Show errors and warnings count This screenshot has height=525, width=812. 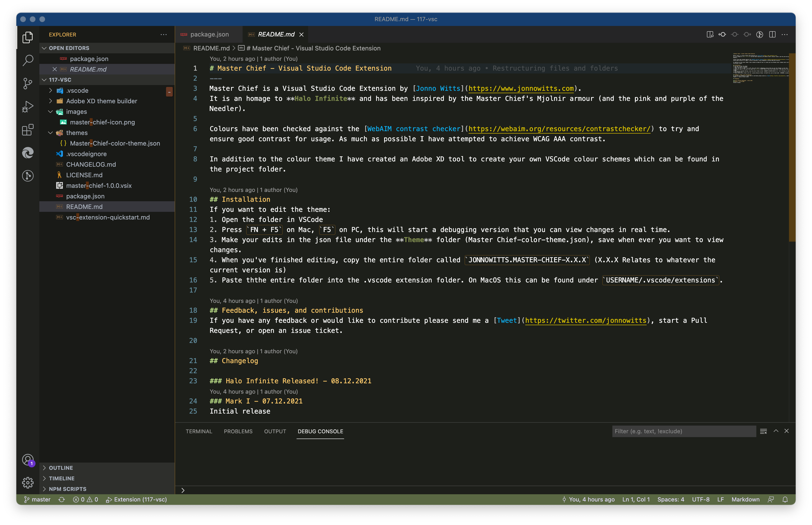point(85,500)
